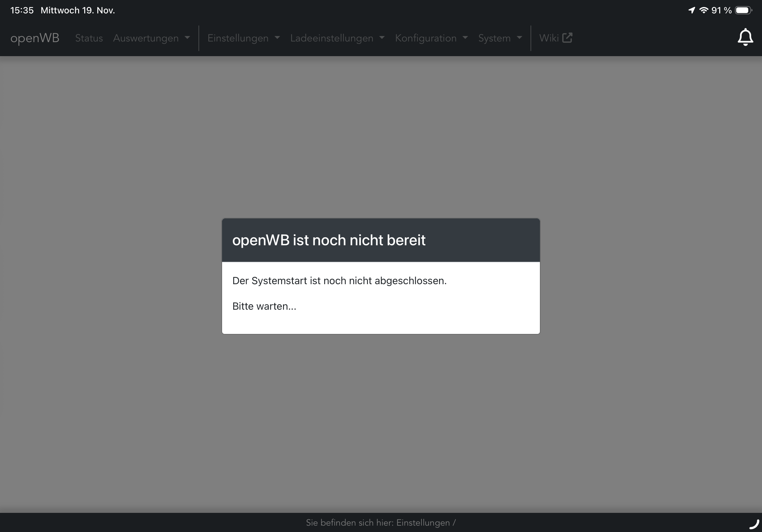Click the openWB brand logo link
The image size is (762, 532).
[x=35, y=38]
